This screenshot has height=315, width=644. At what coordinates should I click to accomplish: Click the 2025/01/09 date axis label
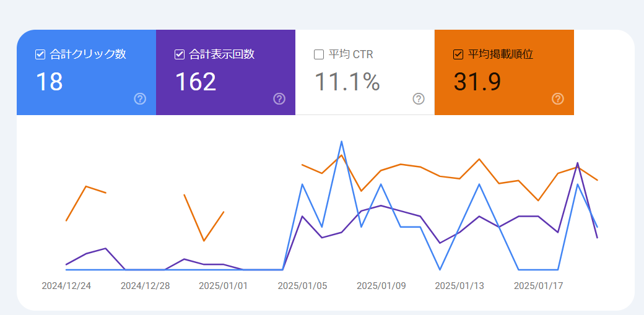click(x=381, y=286)
